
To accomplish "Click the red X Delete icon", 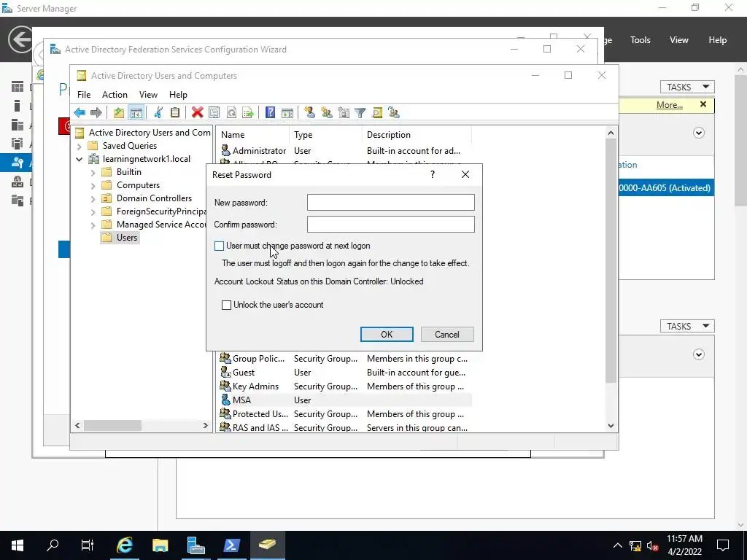I will coord(197,113).
